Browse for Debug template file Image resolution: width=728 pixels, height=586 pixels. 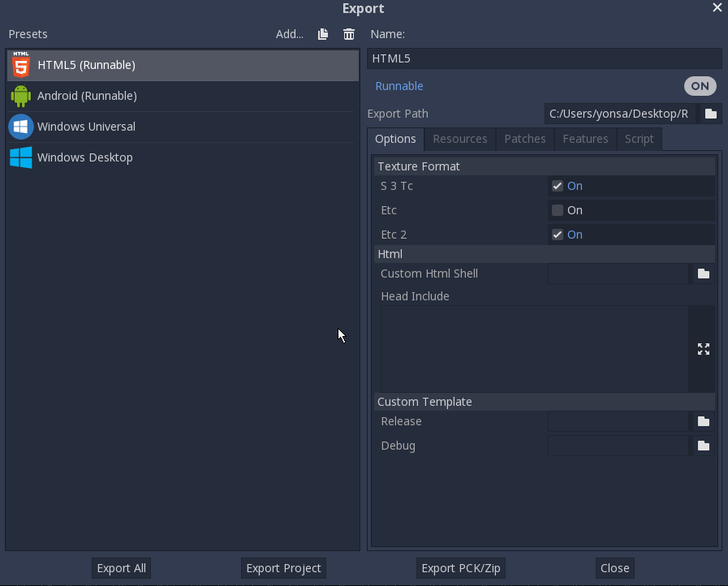(x=703, y=446)
